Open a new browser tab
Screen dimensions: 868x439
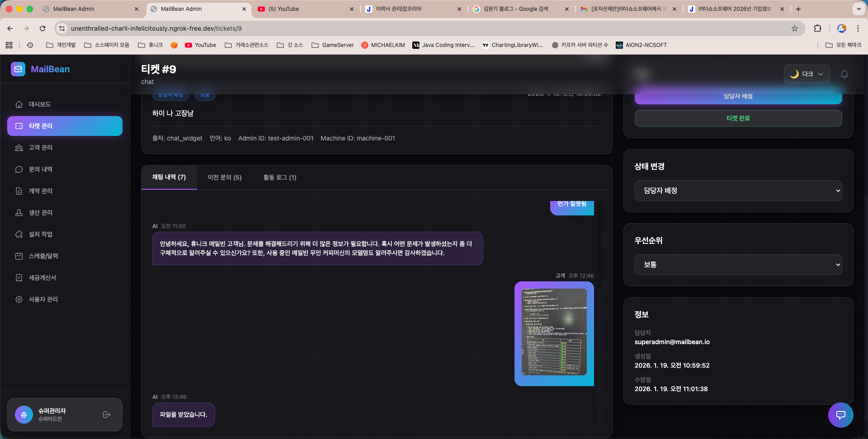798,9
